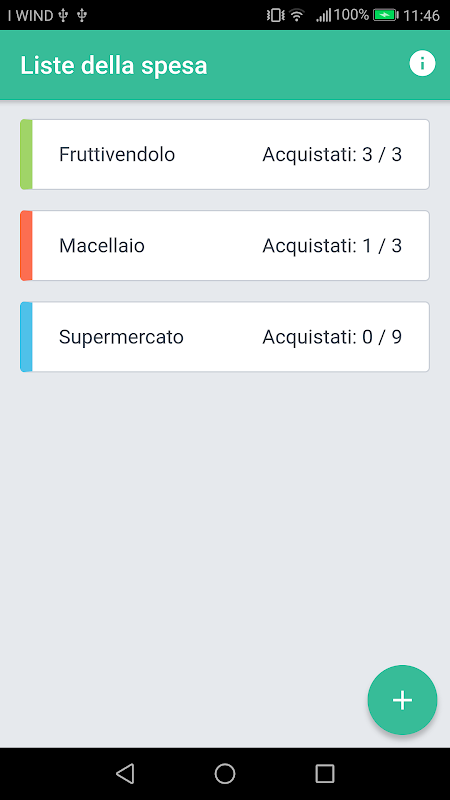The height and width of the screenshot is (800, 450).
Task: Open recent apps square icon
Action: [x=324, y=773]
